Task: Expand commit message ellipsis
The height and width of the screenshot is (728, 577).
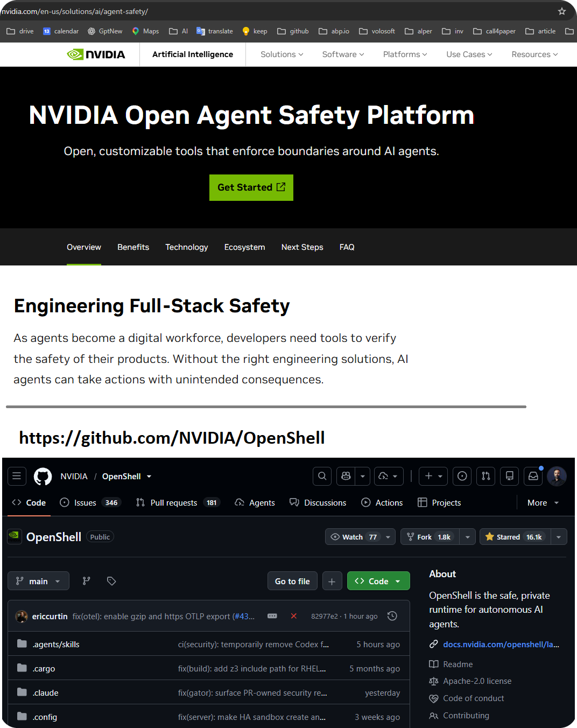Action: click(x=272, y=616)
